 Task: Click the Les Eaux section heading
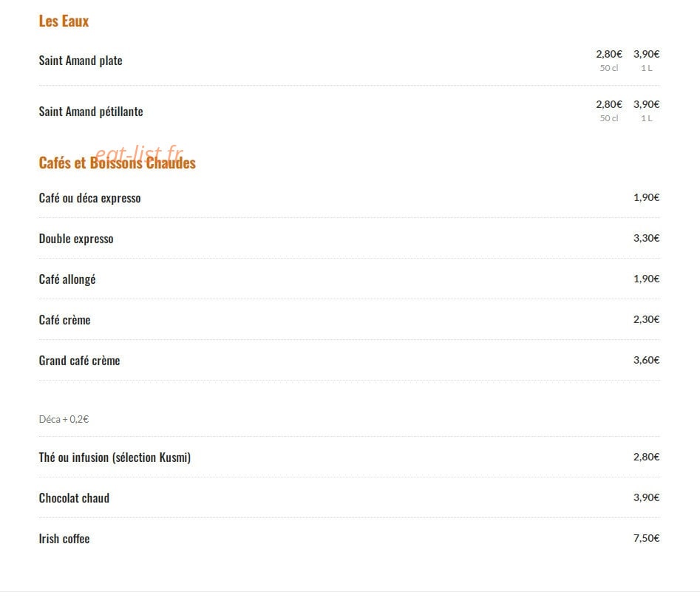tap(64, 21)
